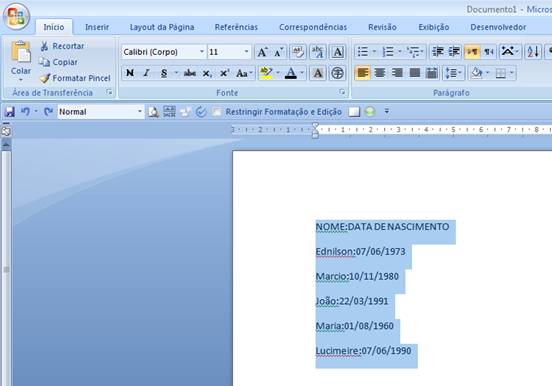
Task: Click the enclosed characters icon
Action: pos(338,73)
